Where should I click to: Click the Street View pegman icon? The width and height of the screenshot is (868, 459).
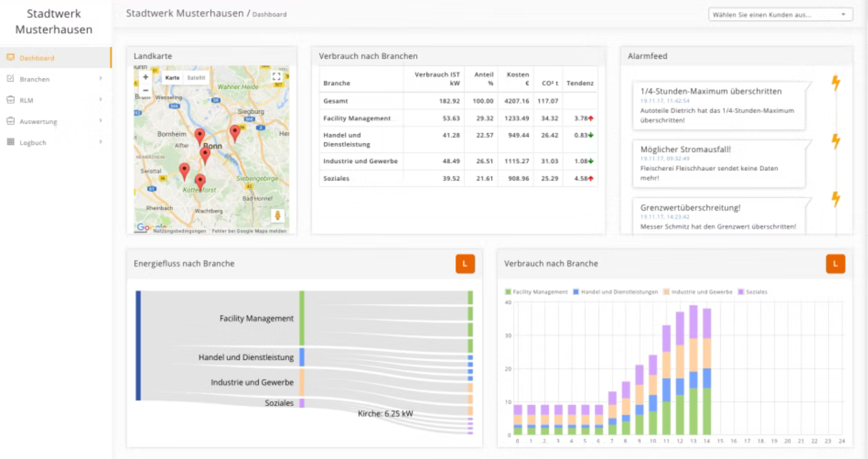(x=278, y=215)
